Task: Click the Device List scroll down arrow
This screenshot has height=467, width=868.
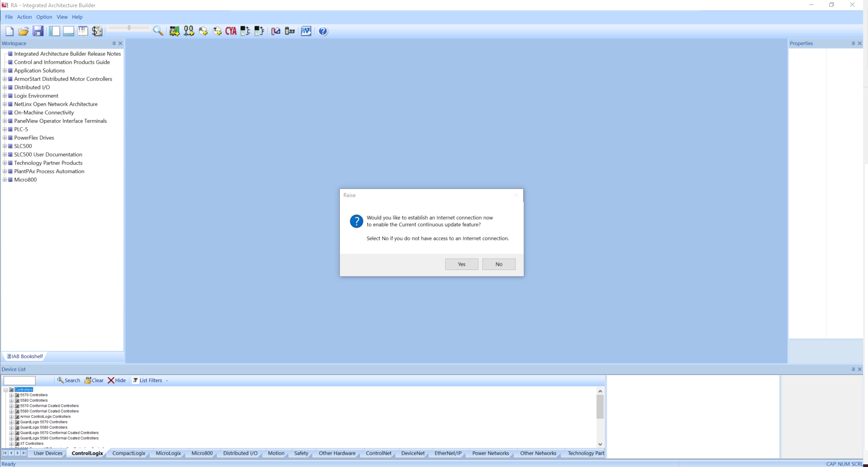Action: [x=600, y=444]
